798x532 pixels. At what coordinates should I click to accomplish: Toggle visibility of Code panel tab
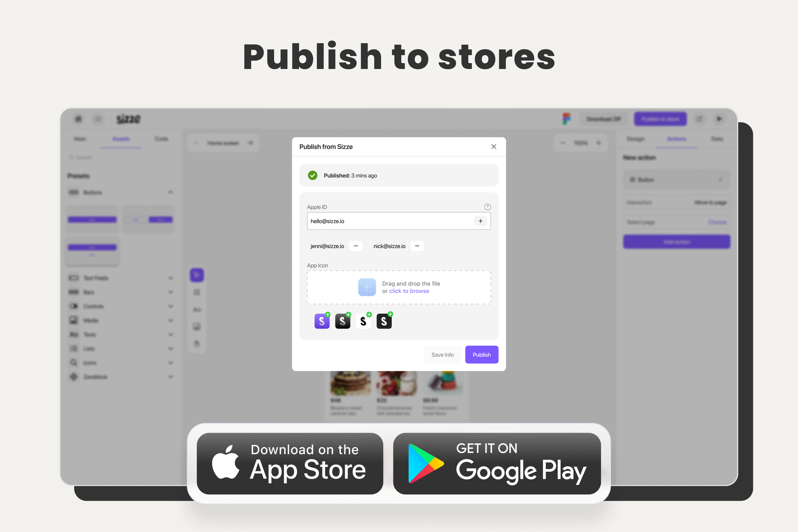point(161,138)
